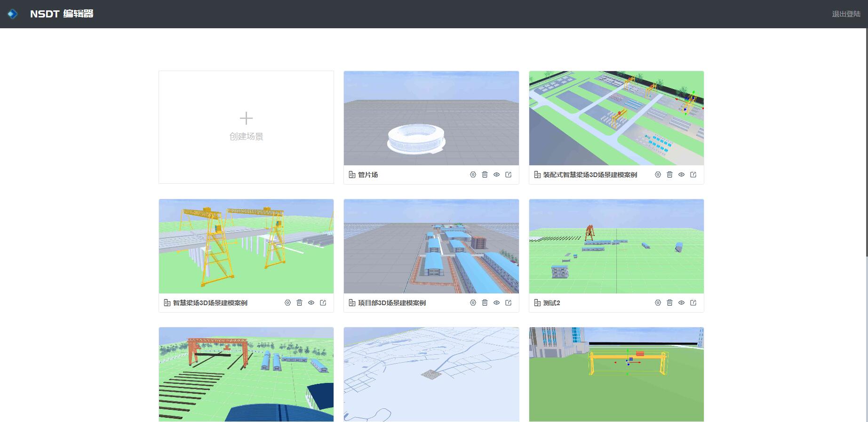The height and width of the screenshot is (422, 868).
Task: Click the 测试2 scene name
Action: coord(551,303)
